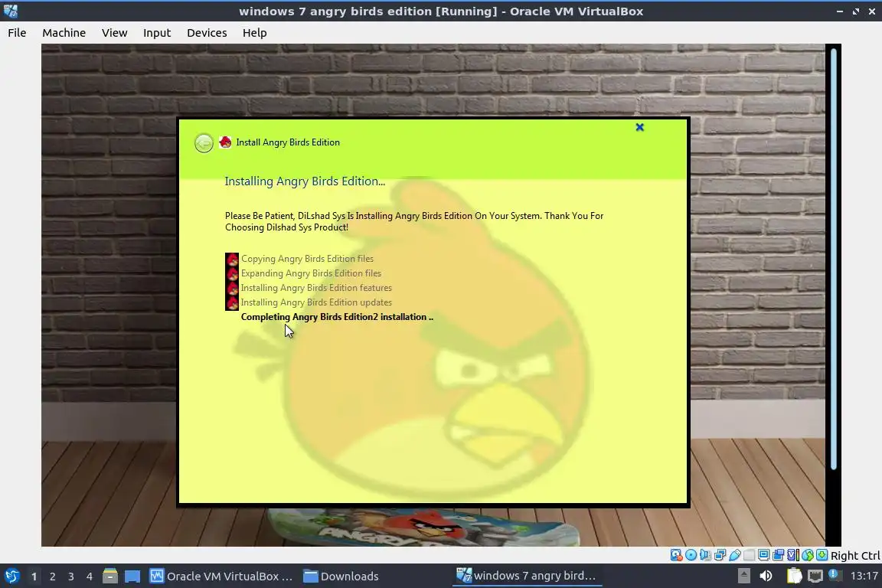Image resolution: width=882 pixels, height=588 pixels.
Task: Click the show desktop icon in taskbar
Action: pos(132,577)
